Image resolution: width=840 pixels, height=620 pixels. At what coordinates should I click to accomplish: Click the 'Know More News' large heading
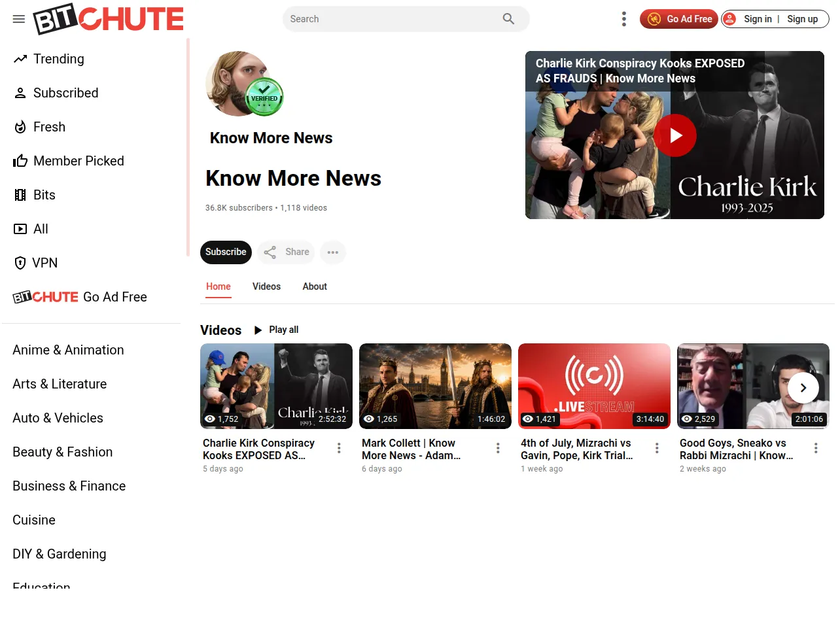[293, 179]
